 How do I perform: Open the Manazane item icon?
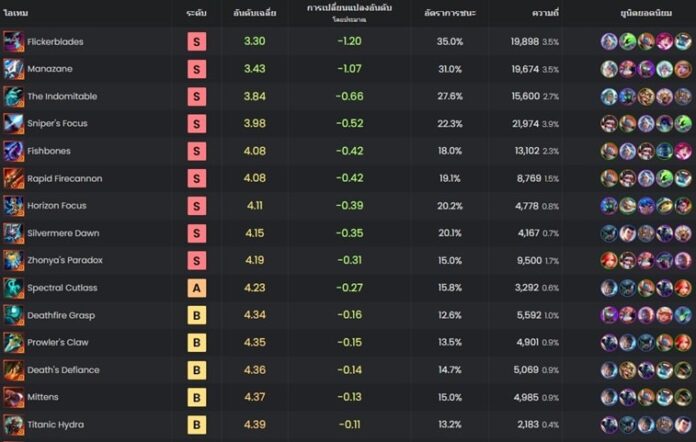14,69
